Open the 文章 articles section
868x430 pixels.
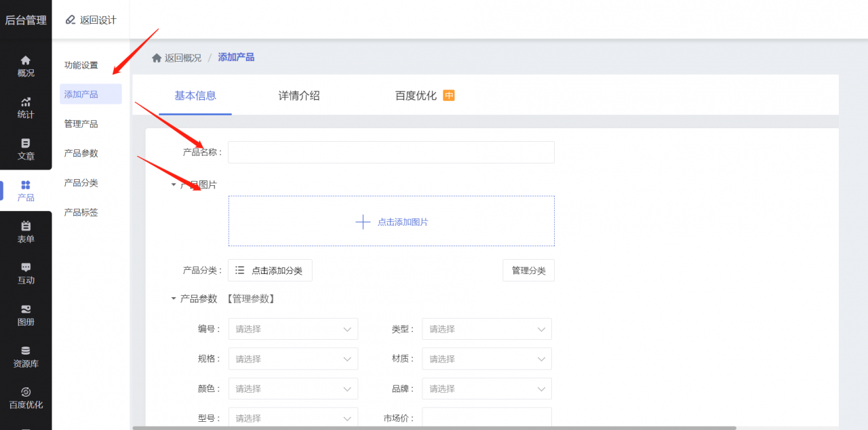point(26,148)
